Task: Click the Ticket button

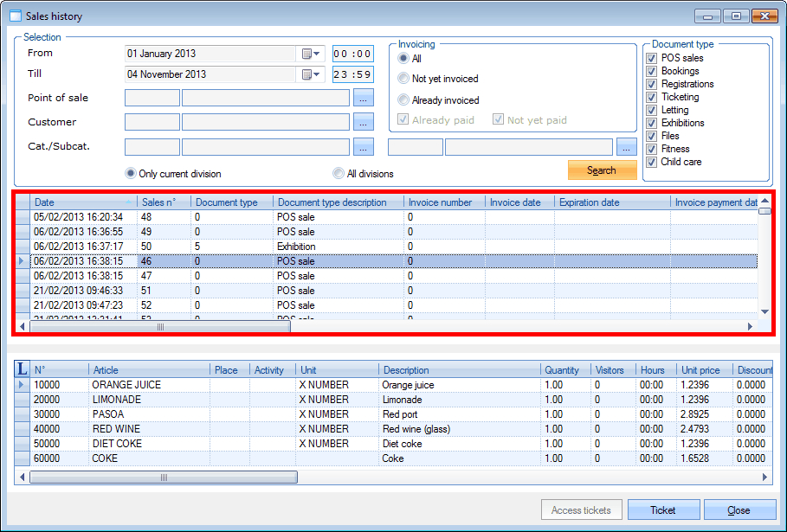Action: (663, 510)
